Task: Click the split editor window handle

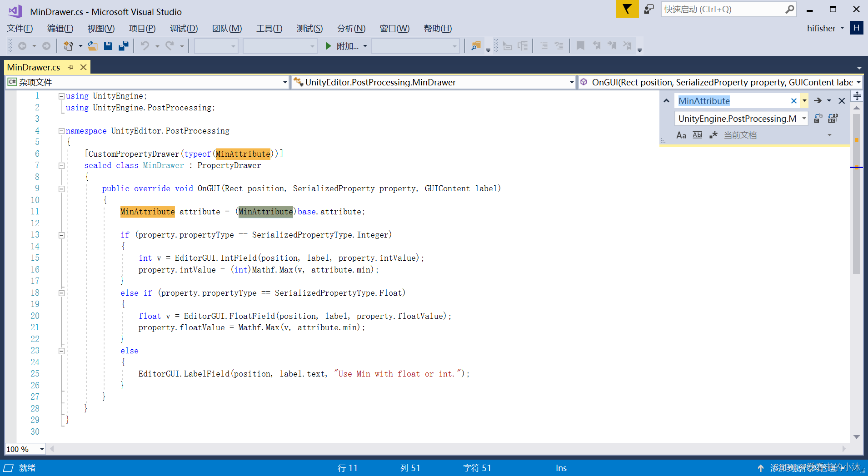Action: tap(857, 96)
